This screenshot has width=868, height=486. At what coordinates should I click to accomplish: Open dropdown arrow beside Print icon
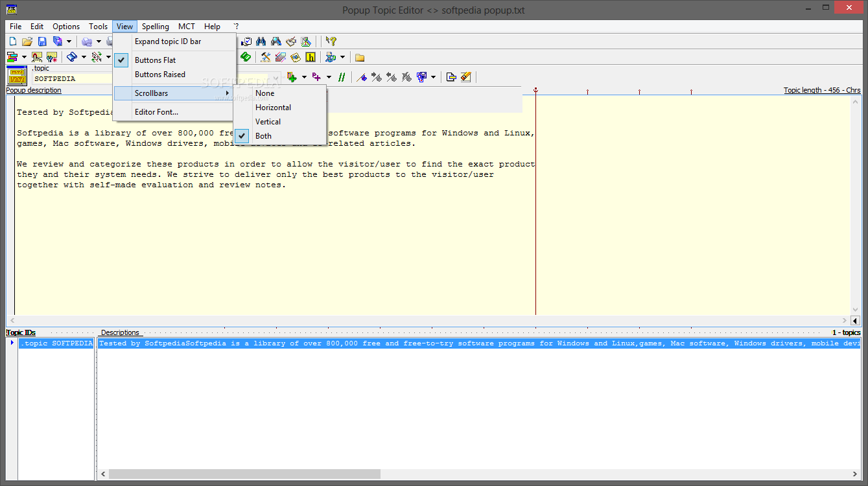pyautogui.click(x=99, y=41)
